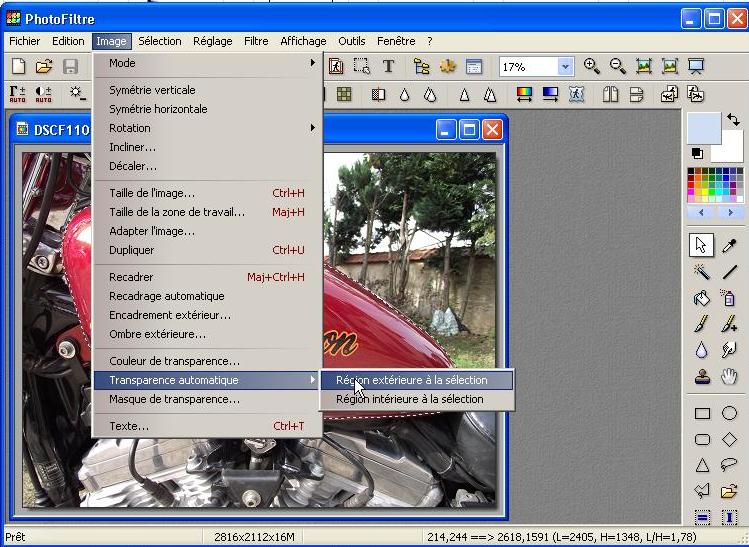Image resolution: width=749 pixels, height=547 pixels.
Task: Choose the Lasso selection shape
Action: point(729,463)
